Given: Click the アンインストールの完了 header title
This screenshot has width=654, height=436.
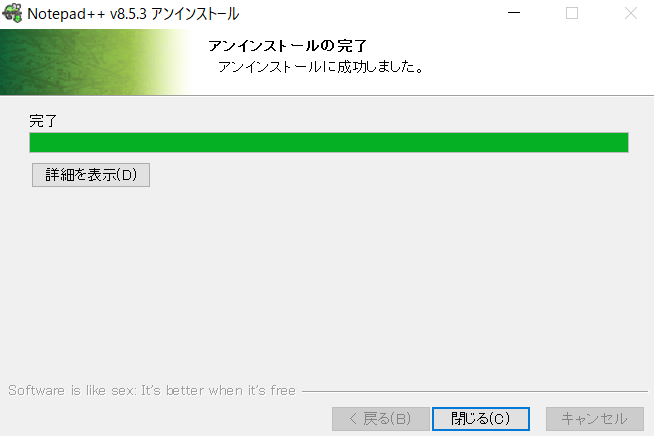Looking at the screenshot, I should pyautogui.click(x=287, y=46).
